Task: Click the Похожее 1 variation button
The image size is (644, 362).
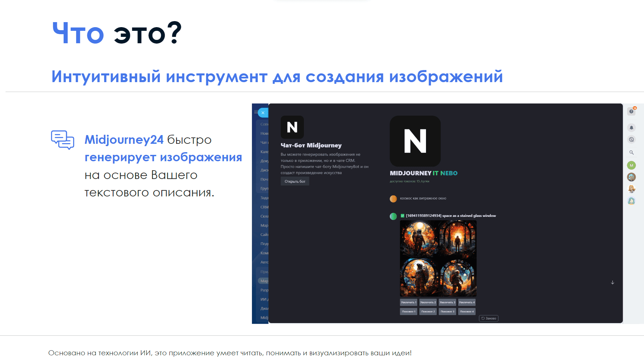Action: pos(409,311)
